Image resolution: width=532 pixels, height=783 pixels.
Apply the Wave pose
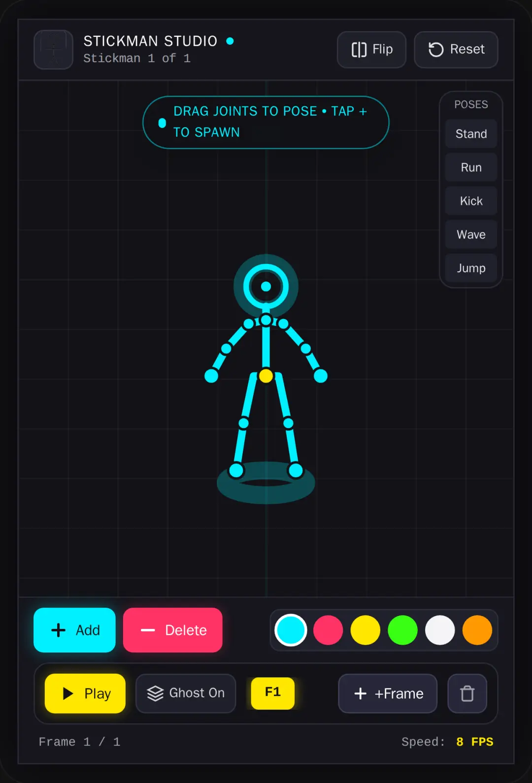[471, 234]
